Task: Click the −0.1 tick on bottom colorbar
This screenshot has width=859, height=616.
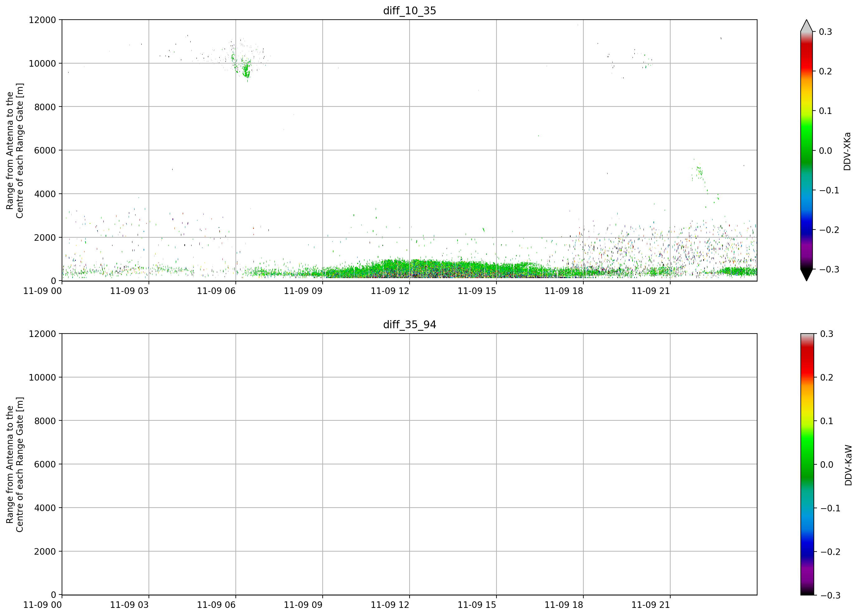Action: click(830, 508)
